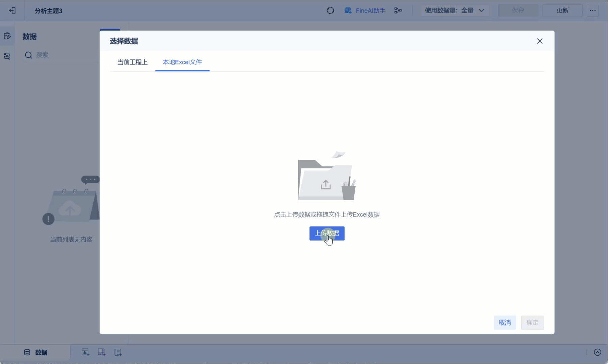The image size is (608, 364).
Task: Click the data lineage icon beside FineAI助手
Action: (398, 10)
